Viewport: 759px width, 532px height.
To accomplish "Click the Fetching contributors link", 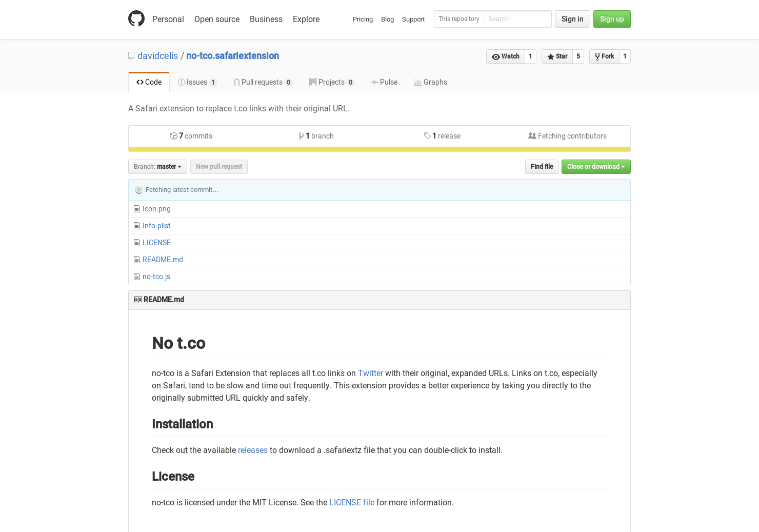I will click(567, 136).
